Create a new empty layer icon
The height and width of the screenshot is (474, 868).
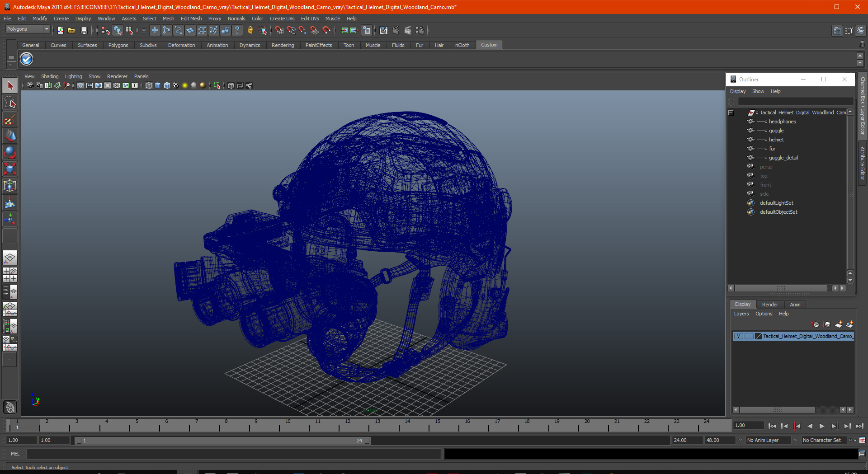click(839, 324)
